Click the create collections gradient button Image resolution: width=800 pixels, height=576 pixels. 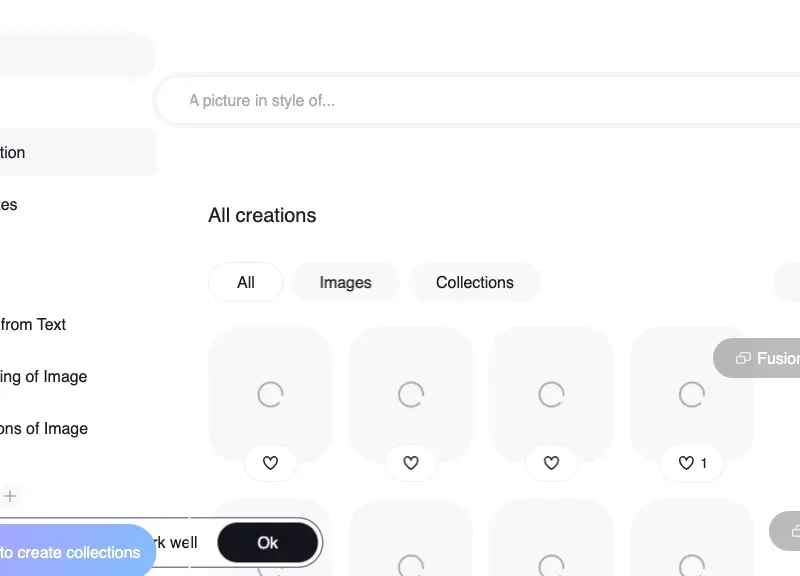click(x=70, y=552)
